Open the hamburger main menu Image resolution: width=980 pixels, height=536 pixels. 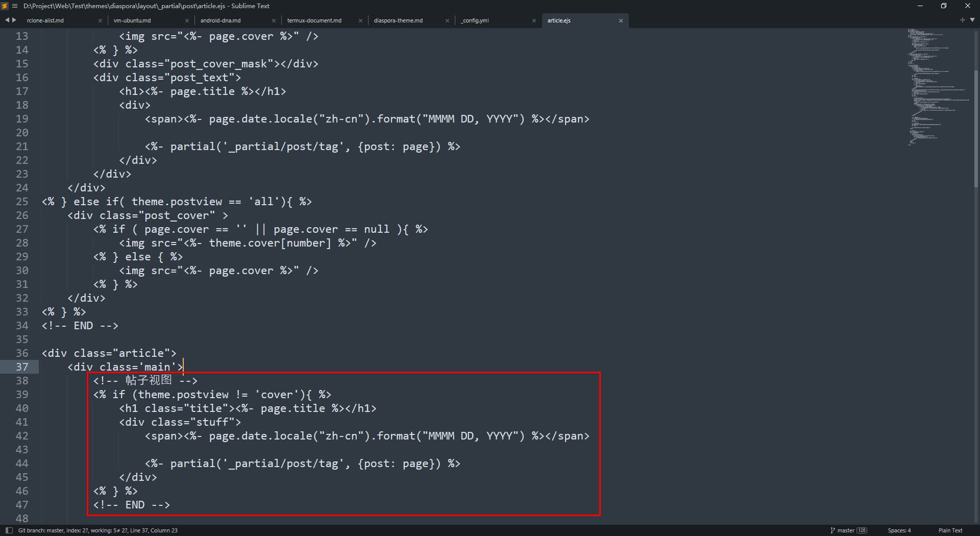click(x=15, y=6)
